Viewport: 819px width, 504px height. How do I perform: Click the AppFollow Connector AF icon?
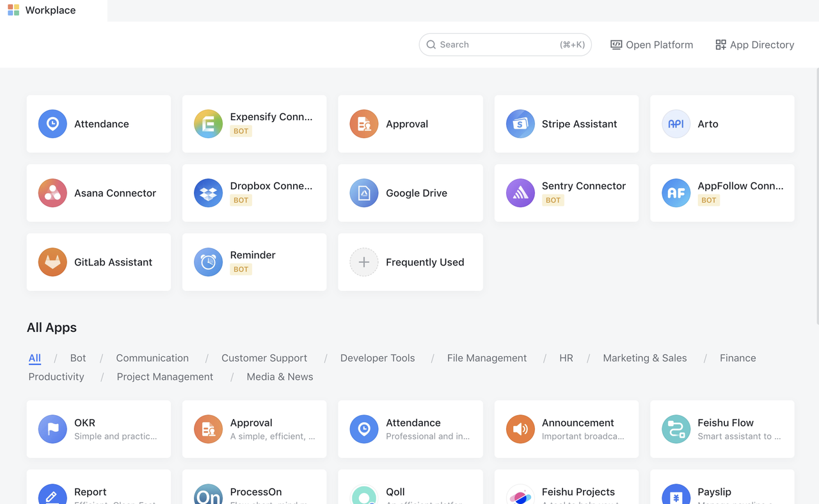(x=676, y=193)
